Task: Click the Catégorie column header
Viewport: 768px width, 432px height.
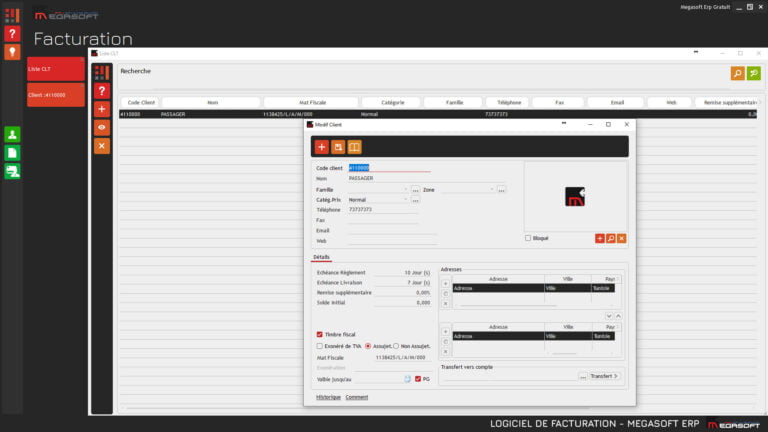Action: tap(392, 102)
